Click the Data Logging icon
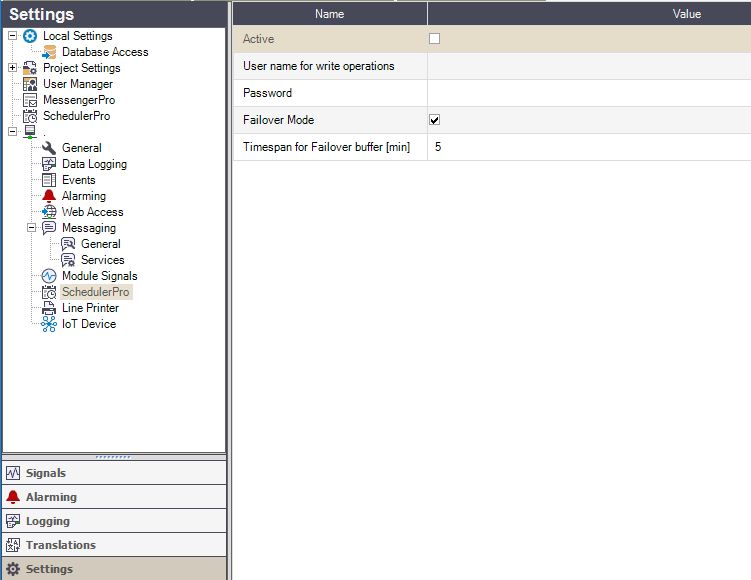Viewport: 751px width, 580px height. point(49,164)
